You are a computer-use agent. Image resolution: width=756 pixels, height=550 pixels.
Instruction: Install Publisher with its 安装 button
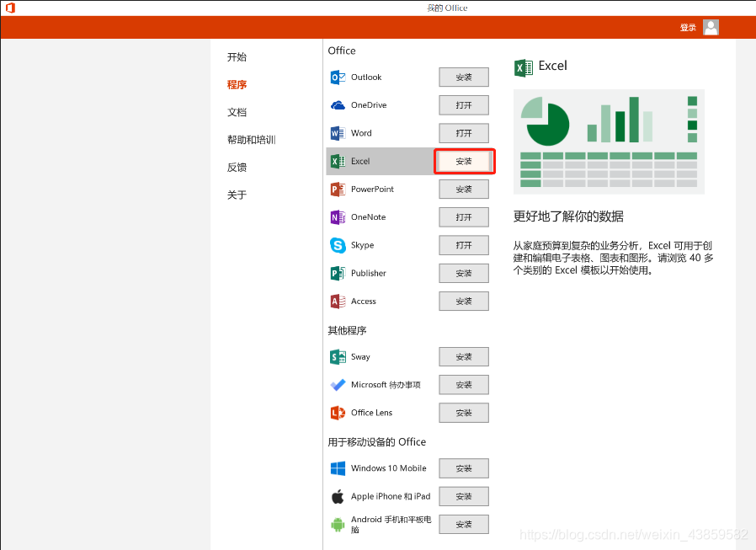464,273
